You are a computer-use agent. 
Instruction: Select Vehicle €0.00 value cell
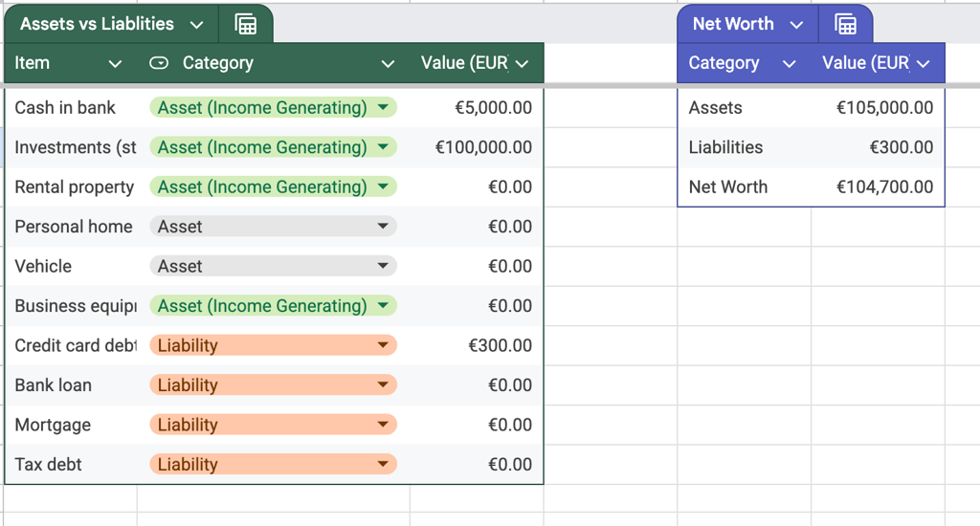pyautogui.click(x=477, y=266)
